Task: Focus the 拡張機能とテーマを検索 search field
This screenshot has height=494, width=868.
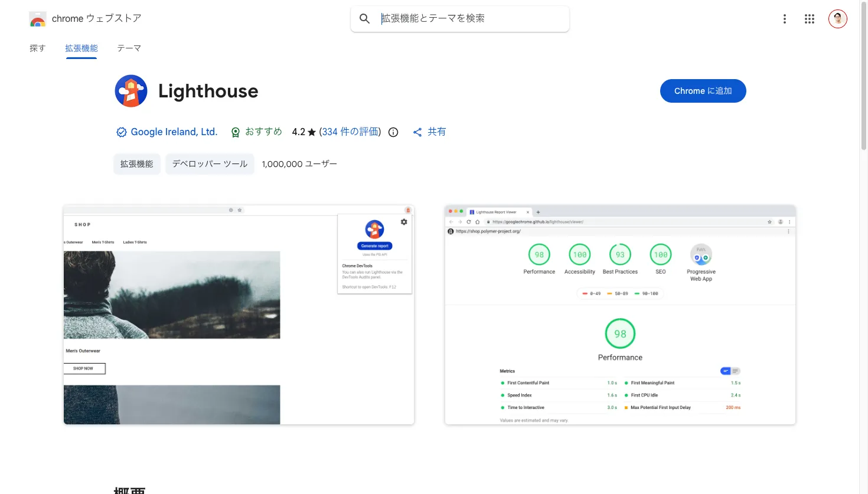Action: coord(460,19)
